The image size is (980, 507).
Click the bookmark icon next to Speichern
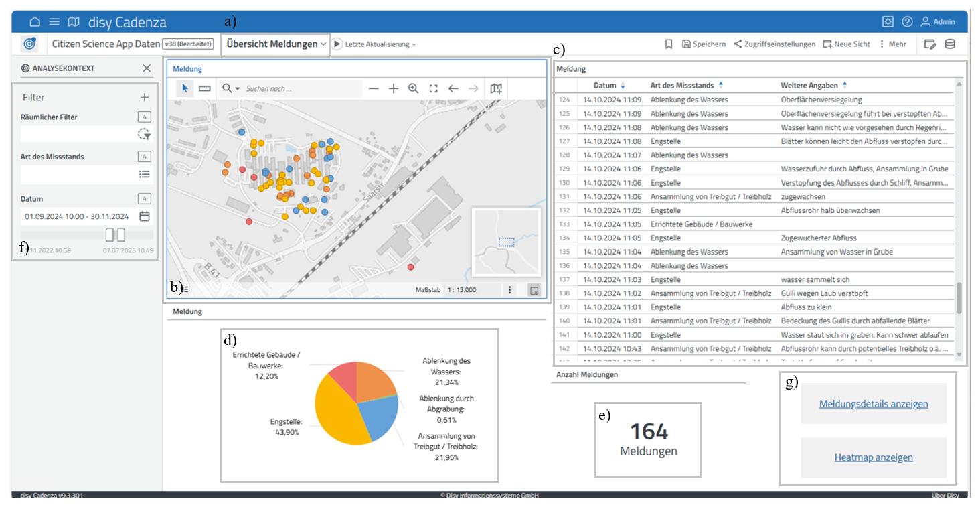pyautogui.click(x=668, y=44)
